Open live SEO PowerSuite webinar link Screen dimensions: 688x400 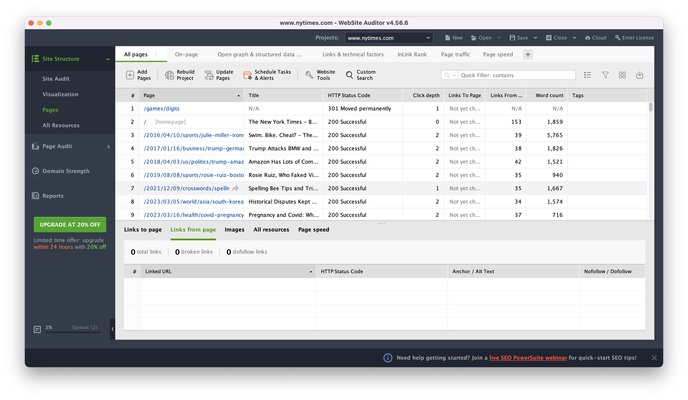click(x=528, y=358)
